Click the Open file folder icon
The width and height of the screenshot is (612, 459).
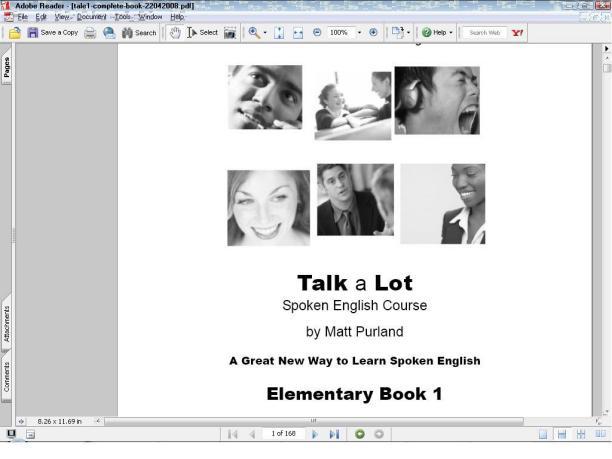15,33
